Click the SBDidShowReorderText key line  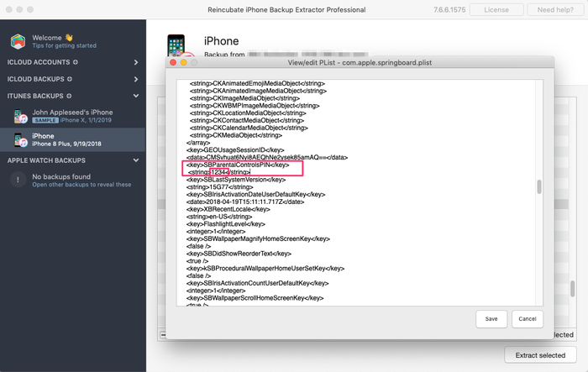point(239,254)
